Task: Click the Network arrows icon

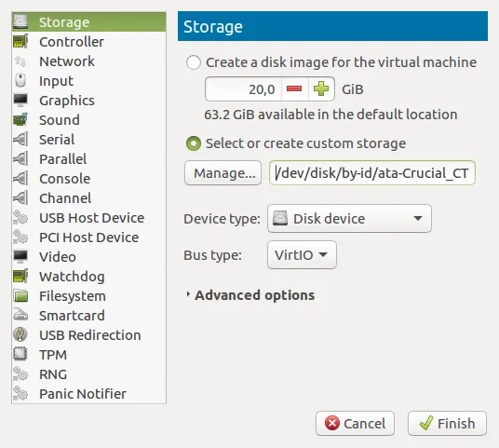Action: [20, 61]
